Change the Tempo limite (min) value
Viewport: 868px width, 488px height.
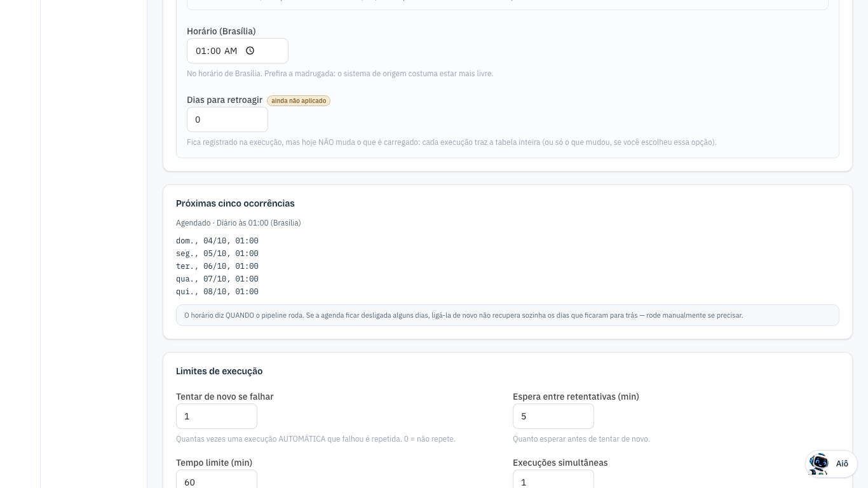pos(217,479)
